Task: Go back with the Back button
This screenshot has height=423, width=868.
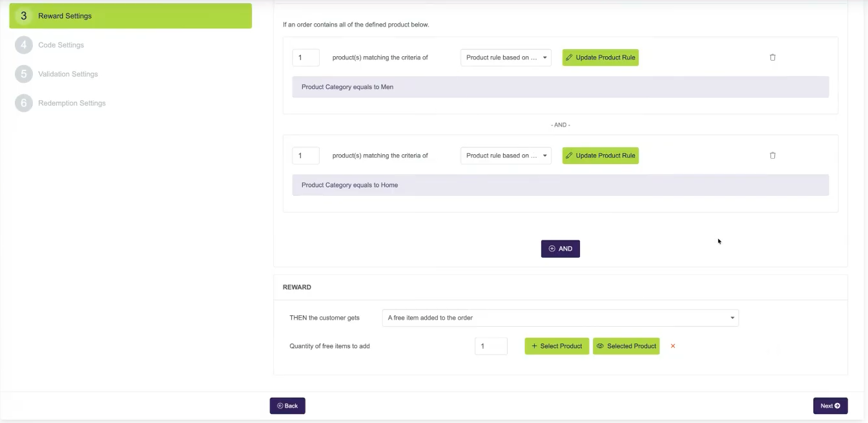Action: pyautogui.click(x=287, y=406)
